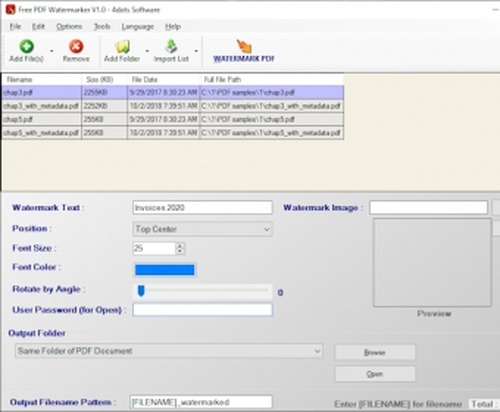The width and height of the screenshot is (500, 412).
Task: Click the WATERMARK PDF hand icon
Action: [244, 46]
